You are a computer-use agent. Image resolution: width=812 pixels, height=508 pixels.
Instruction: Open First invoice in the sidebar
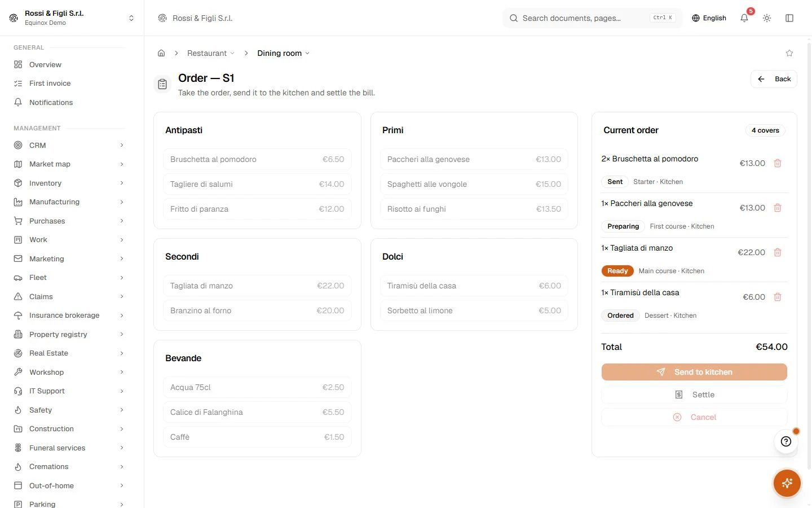[69, 84]
